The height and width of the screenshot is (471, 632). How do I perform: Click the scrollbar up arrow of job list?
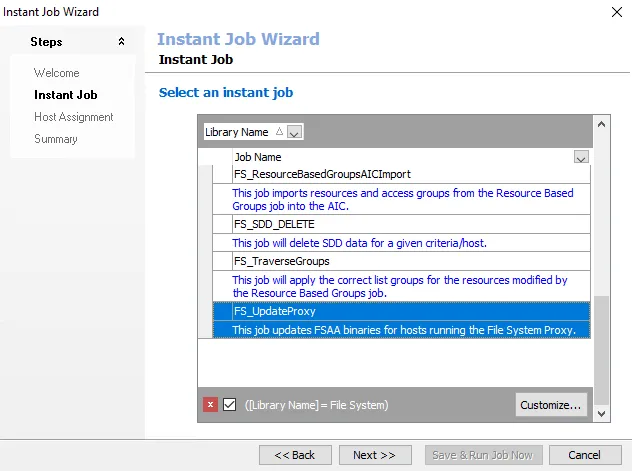tap(601, 124)
